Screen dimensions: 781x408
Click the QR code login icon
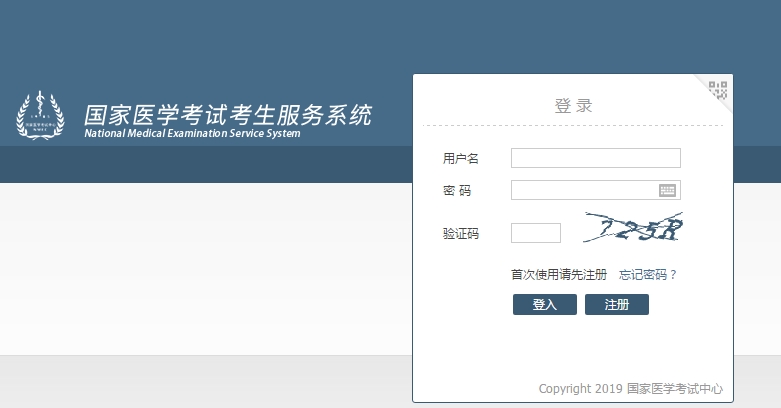[x=719, y=90]
